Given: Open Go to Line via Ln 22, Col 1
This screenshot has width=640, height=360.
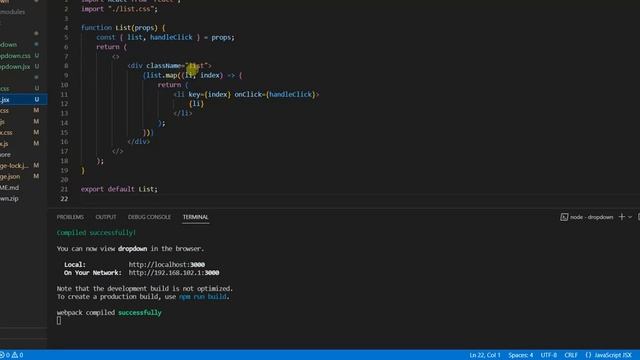Looking at the screenshot, I should pyautogui.click(x=485, y=355).
